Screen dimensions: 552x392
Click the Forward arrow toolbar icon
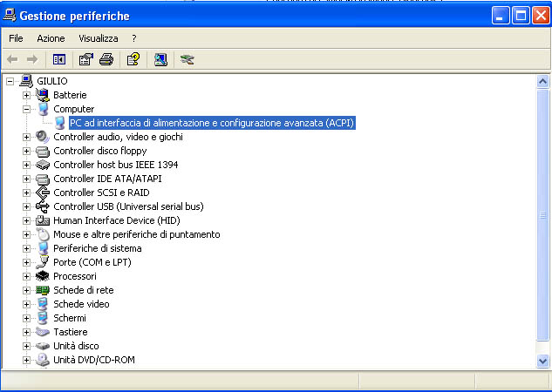[x=32, y=59]
